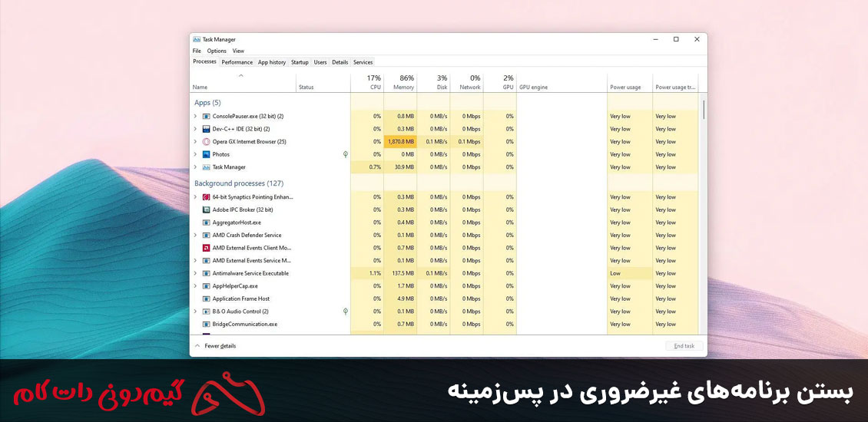Screen dimensions: 868x422
Task: Open the View menu
Action: [238, 51]
